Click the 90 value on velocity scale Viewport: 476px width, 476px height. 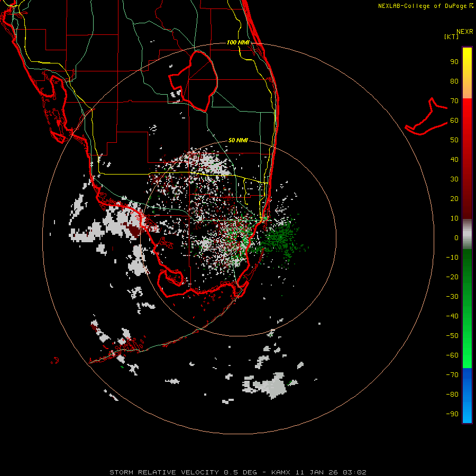click(454, 62)
